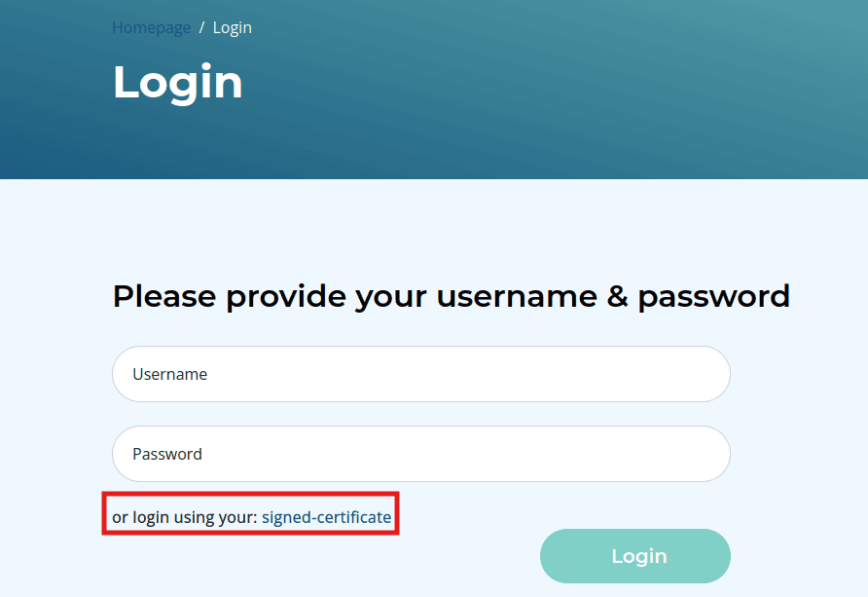868x597 pixels.
Task: Click the word "using" below the Password field
Action: point(195,517)
